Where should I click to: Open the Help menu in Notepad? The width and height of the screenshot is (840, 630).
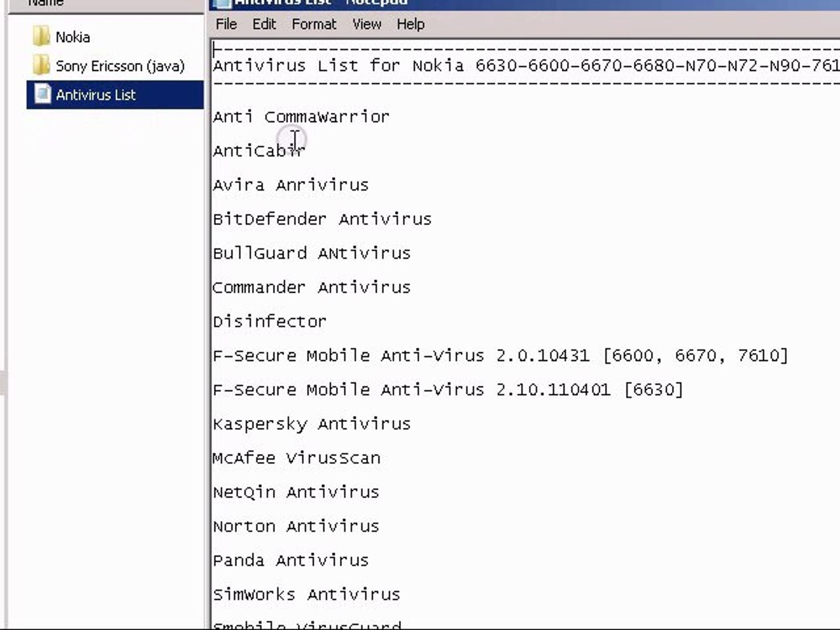(x=410, y=24)
